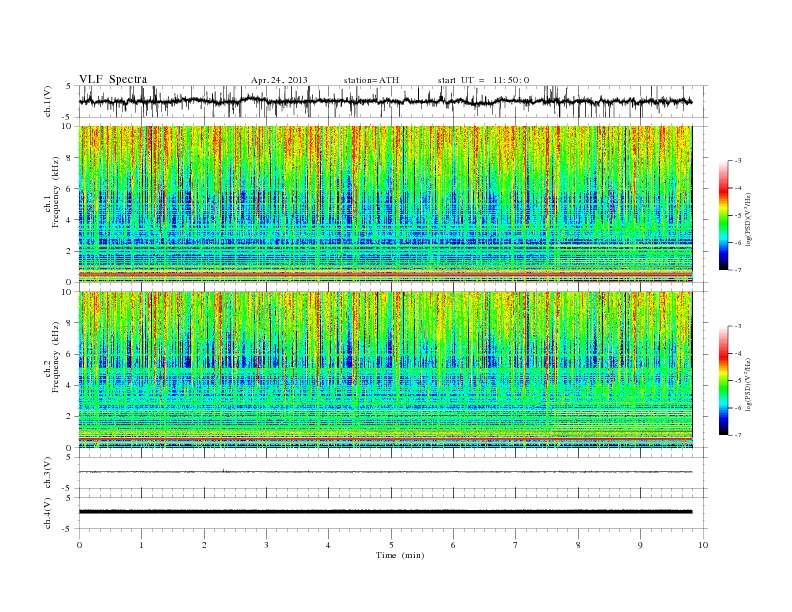Click the ch.3 voltage trace line

(x=385, y=472)
